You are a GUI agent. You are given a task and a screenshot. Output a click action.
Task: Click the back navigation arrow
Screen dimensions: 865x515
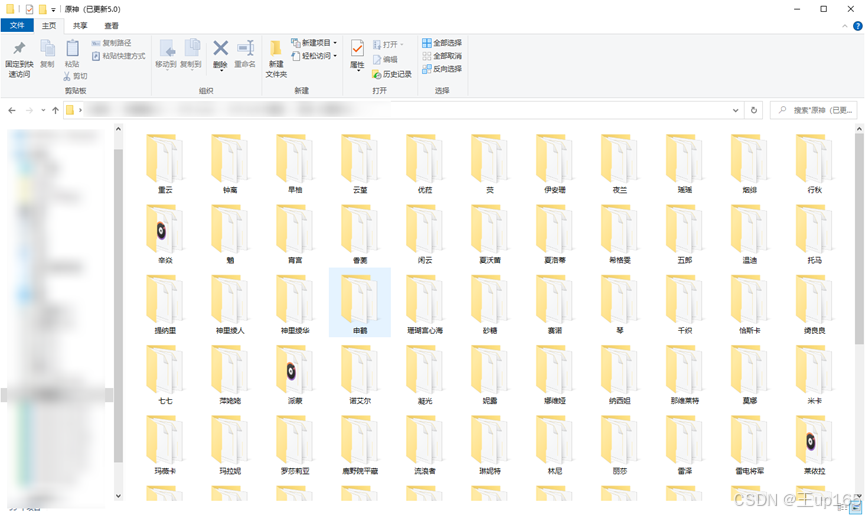tap(12, 110)
